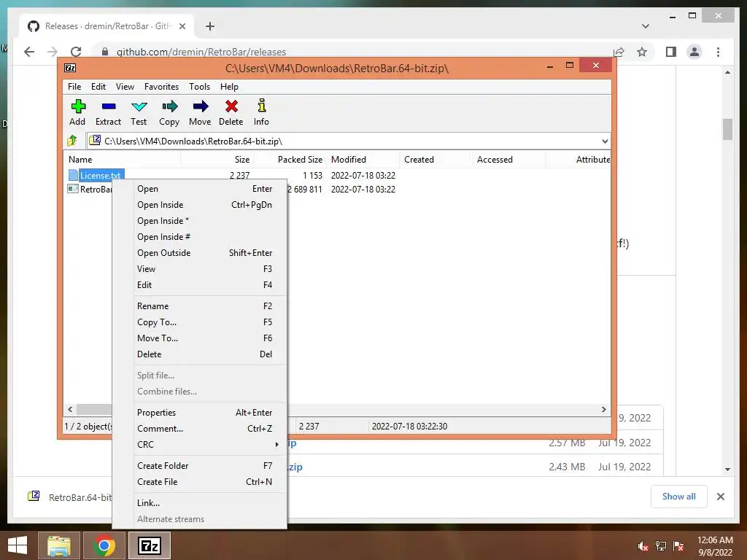Click the Accessed column header

pos(508,160)
